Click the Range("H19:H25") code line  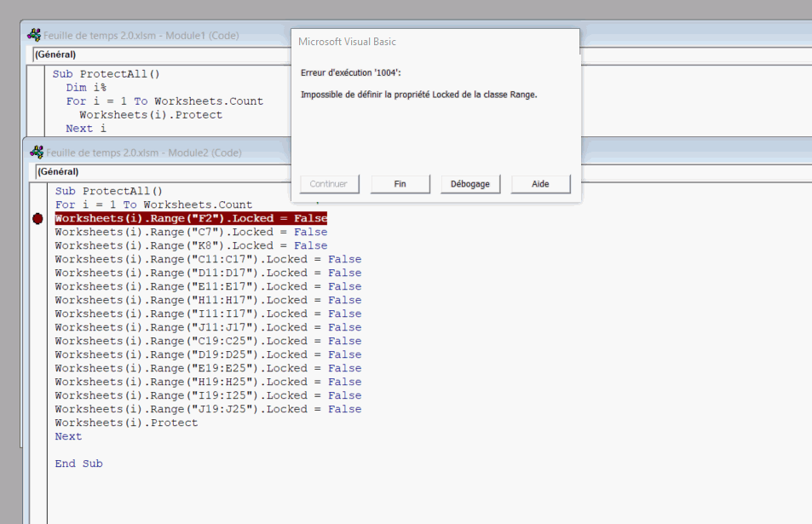coord(208,382)
